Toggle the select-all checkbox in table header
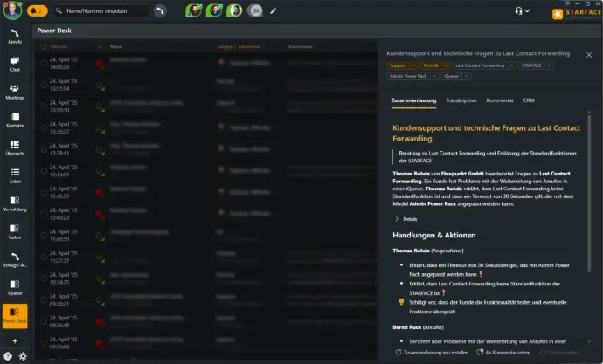The image size is (603, 364). coord(44,46)
